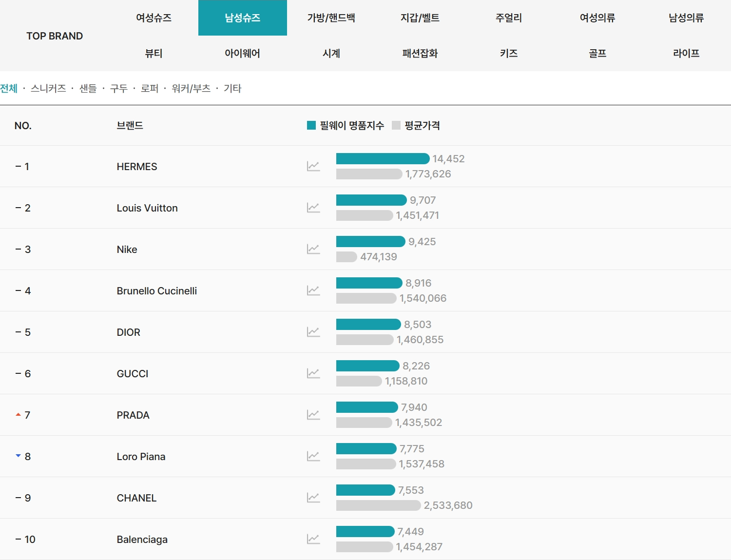Click Nike gray average price bar
Viewport: 731px width, 560px height.
pos(346,256)
